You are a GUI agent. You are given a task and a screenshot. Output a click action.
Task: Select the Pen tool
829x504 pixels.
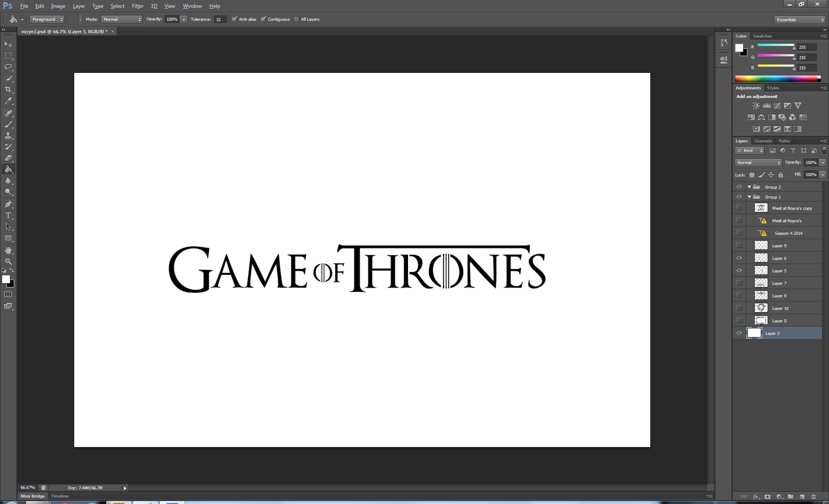click(x=8, y=204)
